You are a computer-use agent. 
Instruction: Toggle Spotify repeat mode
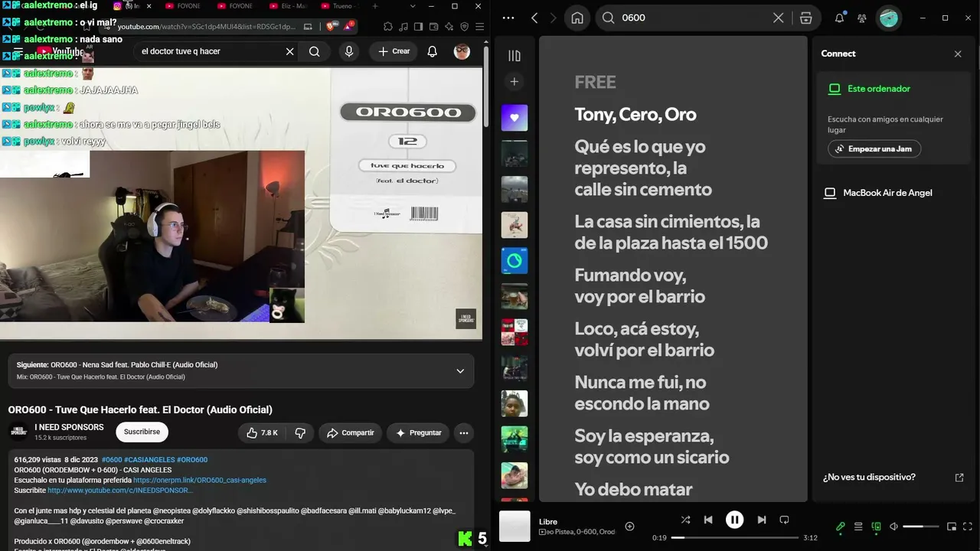[x=784, y=520]
